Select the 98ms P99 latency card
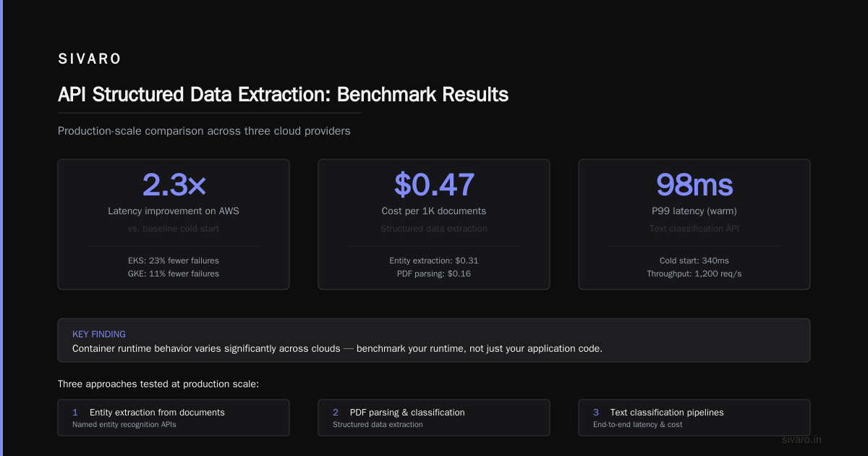The height and width of the screenshot is (456, 868). pos(694,224)
